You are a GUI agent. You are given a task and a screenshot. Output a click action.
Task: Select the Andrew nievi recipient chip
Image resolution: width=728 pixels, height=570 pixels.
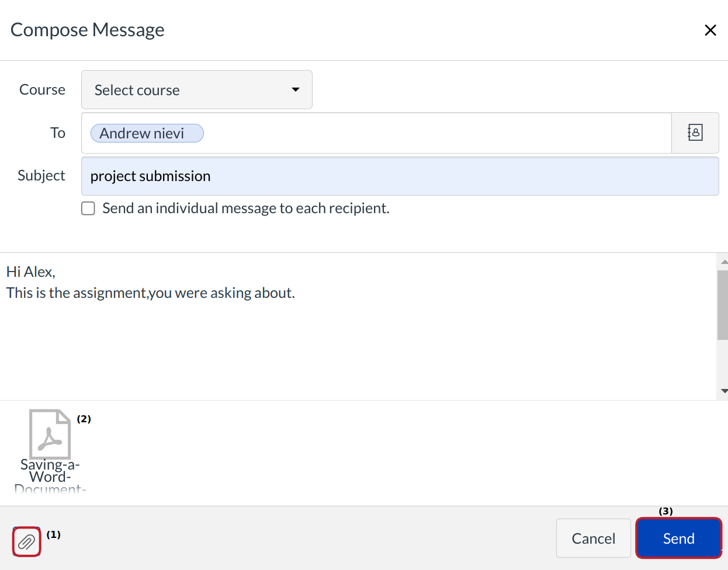(147, 133)
